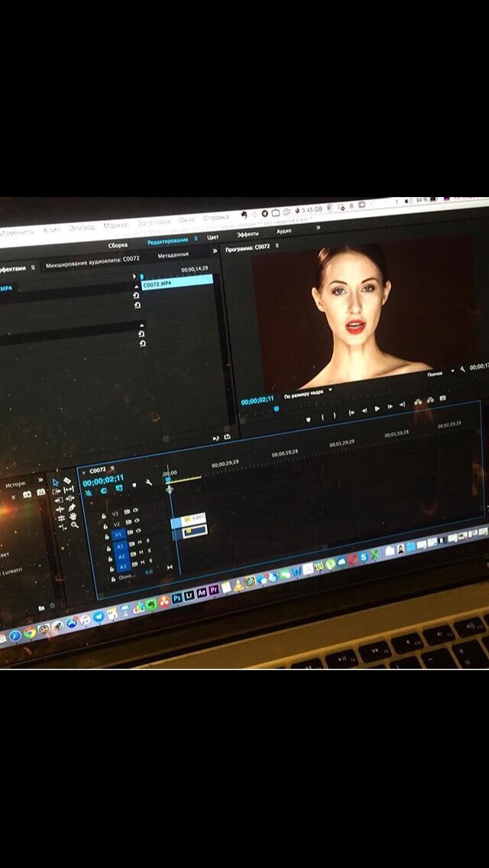Mute the A2 audio track
The width and height of the screenshot is (489, 868).
coord(141,552)
